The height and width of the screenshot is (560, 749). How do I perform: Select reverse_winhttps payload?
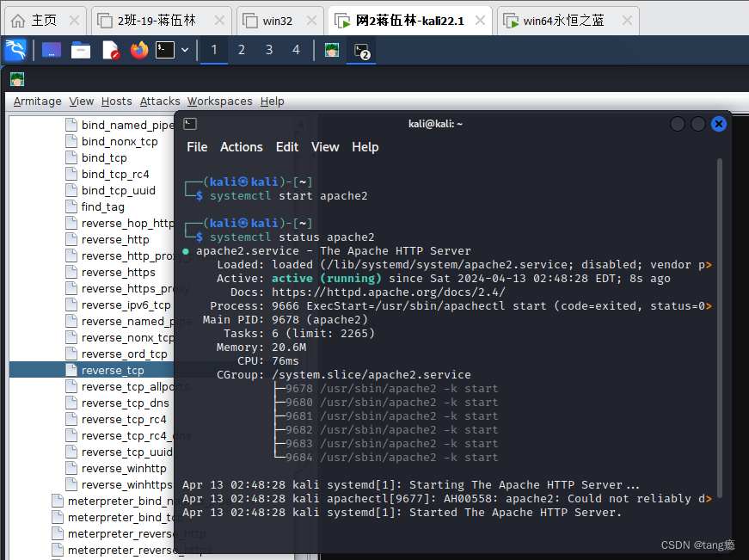point(126,484)
